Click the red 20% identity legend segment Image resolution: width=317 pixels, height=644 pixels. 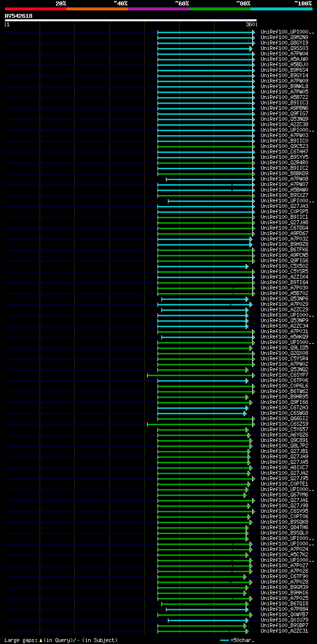[35, 8]
